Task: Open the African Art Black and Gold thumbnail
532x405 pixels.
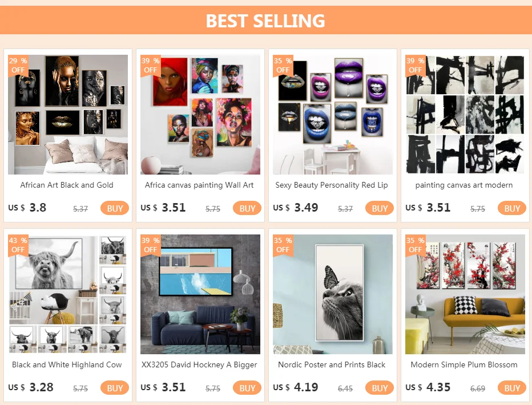Action: tap(68, 115)
